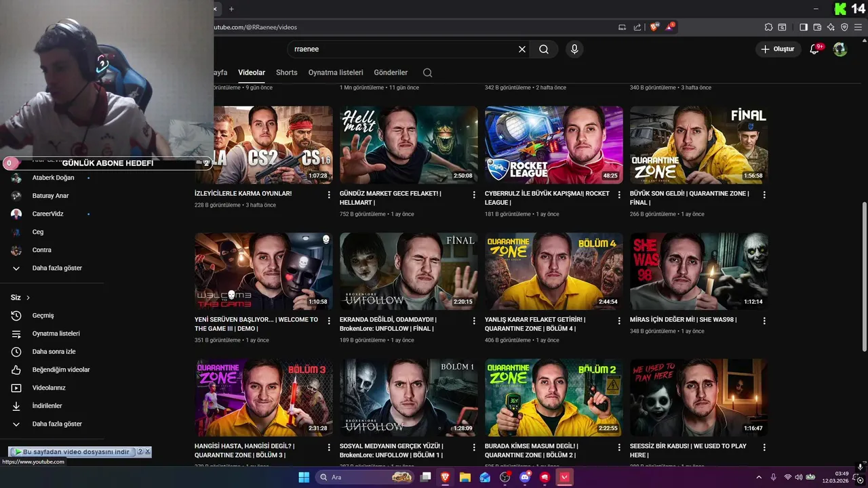Click the YouTube search magnifier button
This screenshot has height=488, width=868.
(x=544, y=49)
